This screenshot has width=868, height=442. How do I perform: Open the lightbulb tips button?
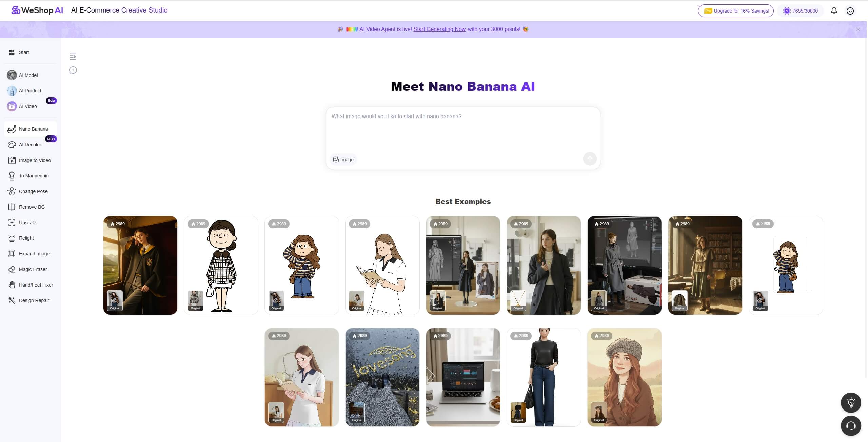coord(851,403)
